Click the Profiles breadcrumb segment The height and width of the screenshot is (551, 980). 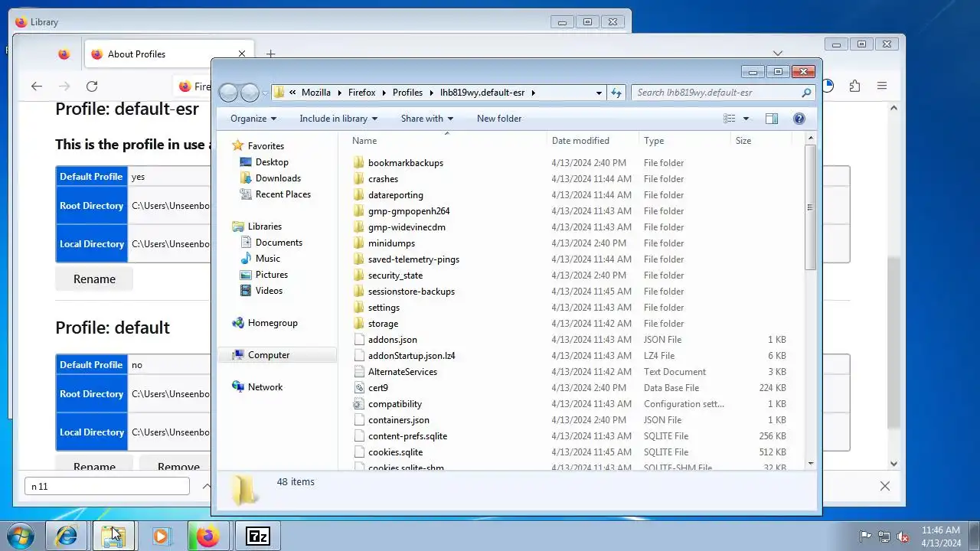pyautogui.click(x=407, y=93)
